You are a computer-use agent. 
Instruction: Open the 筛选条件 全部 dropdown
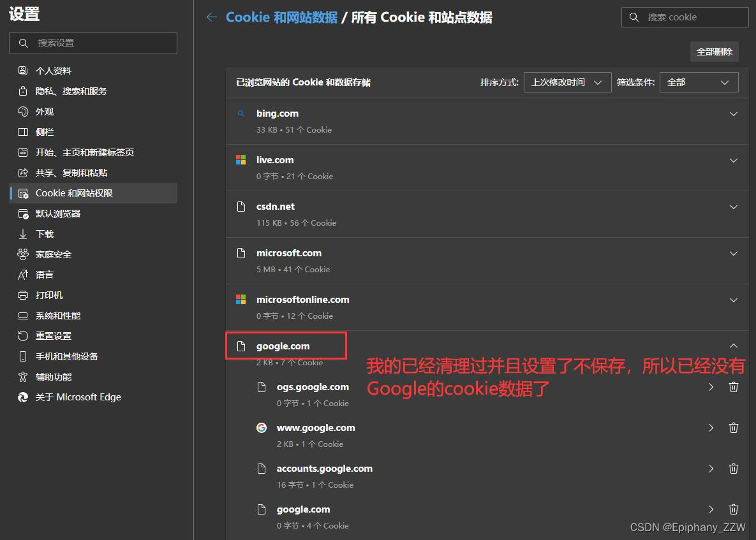point(699,82)
